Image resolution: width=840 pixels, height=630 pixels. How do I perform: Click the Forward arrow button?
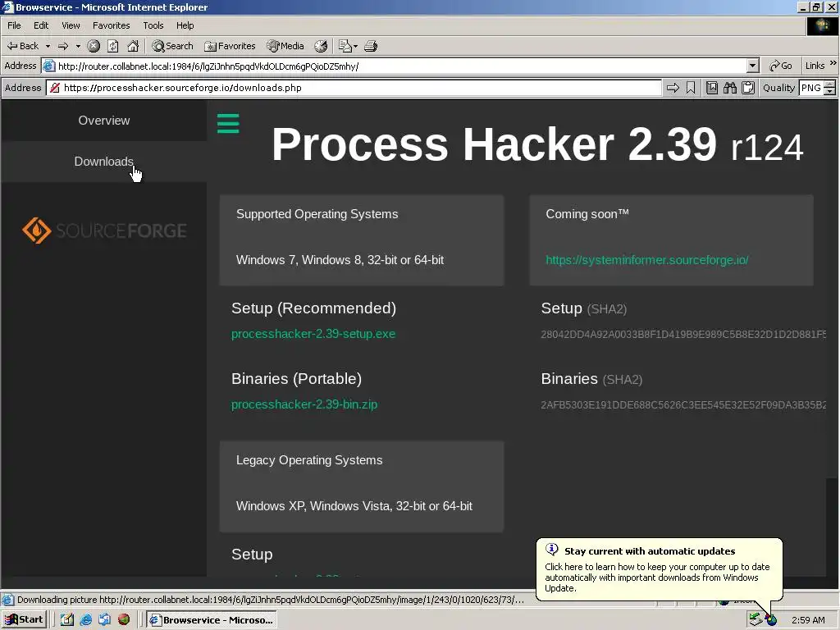63,46
